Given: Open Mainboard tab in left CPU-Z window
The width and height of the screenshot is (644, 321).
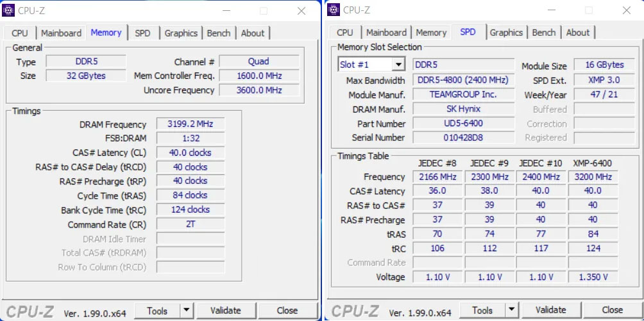Looking at the screenshot, I should (x=61, y=33).
